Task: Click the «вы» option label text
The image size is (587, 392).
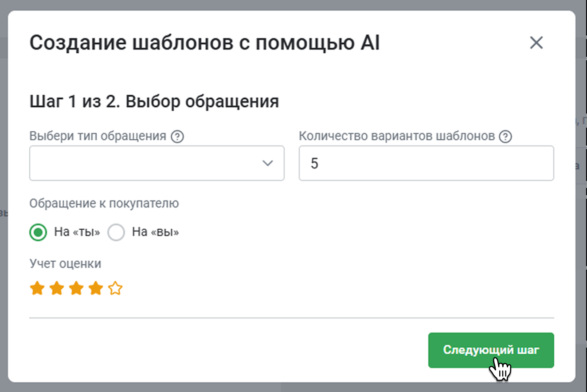Action: pos(155,232)
